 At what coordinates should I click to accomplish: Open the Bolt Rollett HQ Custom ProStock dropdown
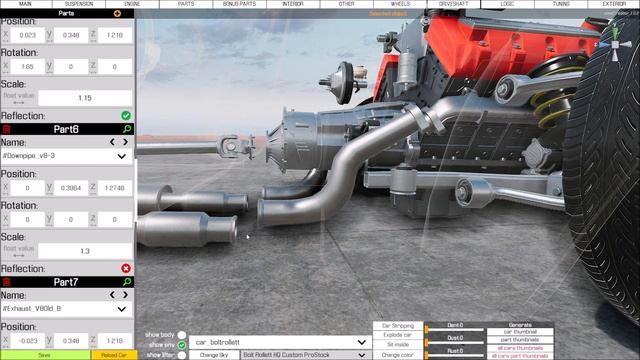306,355
